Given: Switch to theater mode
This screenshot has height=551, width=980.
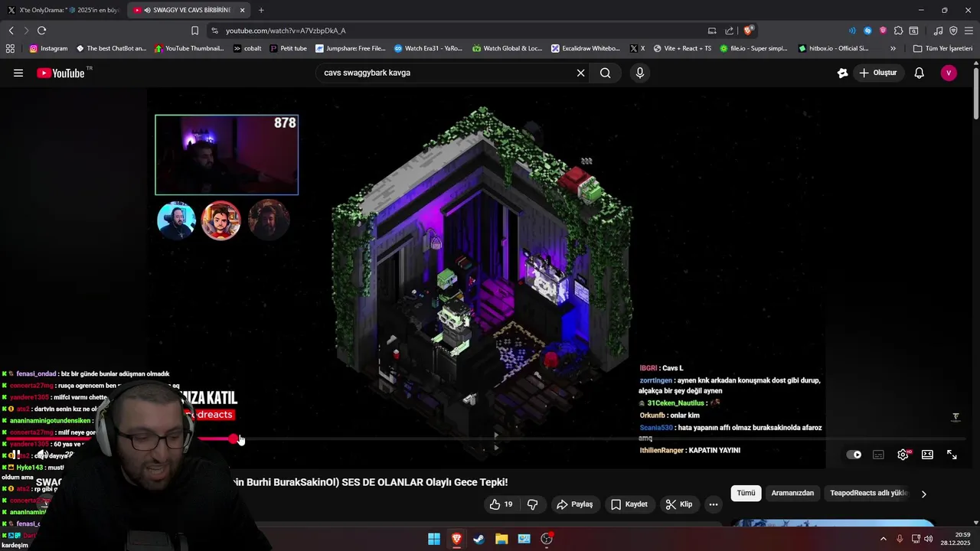Looking at the screenshot, I should click(927, 455).
